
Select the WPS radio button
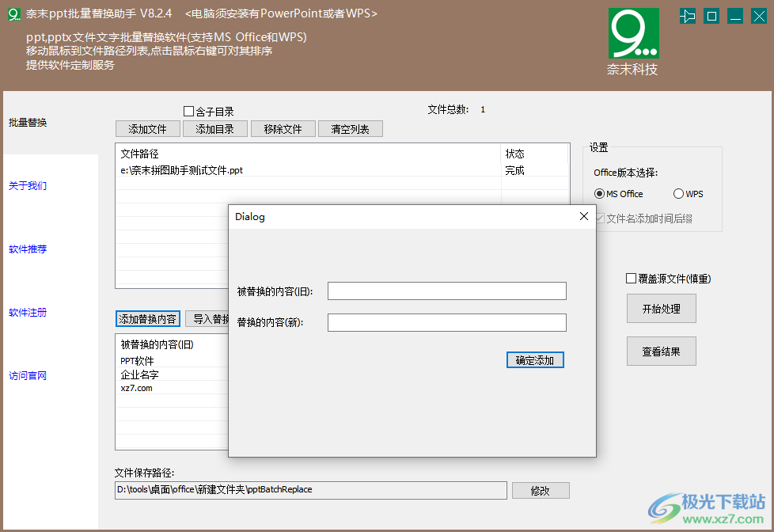678,193
